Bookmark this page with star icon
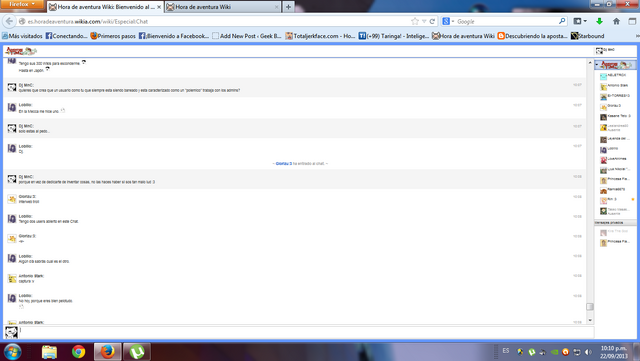This screenshot has width=640, height=361. coord(415,21)
